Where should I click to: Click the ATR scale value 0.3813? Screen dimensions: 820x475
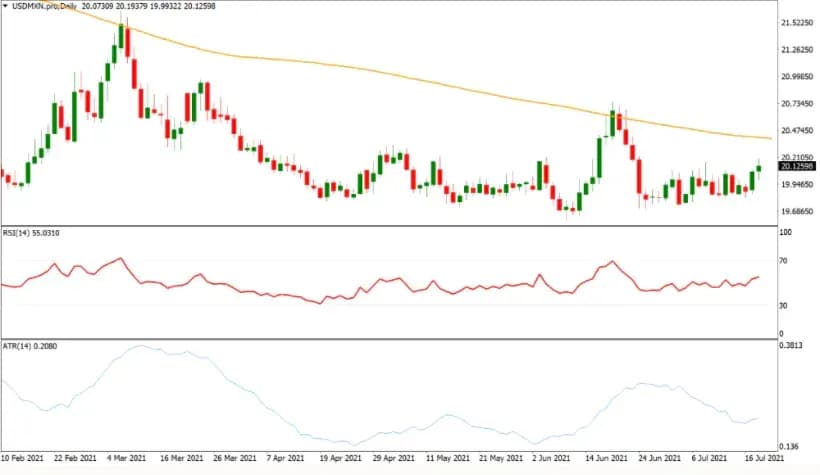coord(791,346)
